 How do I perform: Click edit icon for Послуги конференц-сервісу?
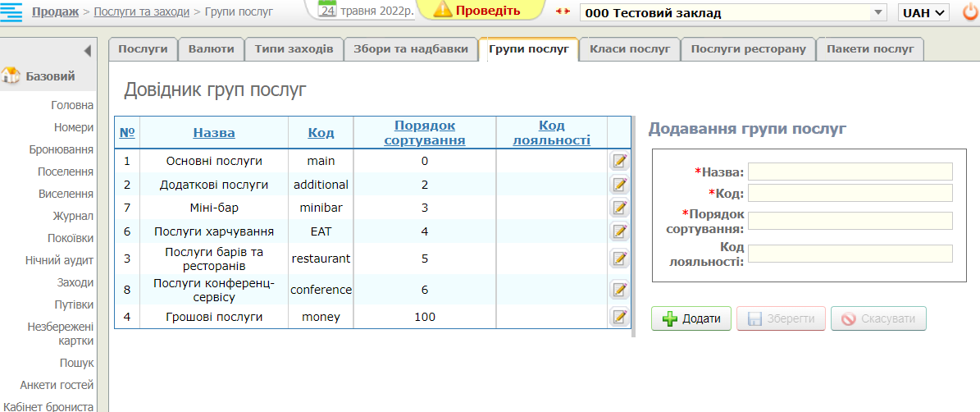[619, 290]
